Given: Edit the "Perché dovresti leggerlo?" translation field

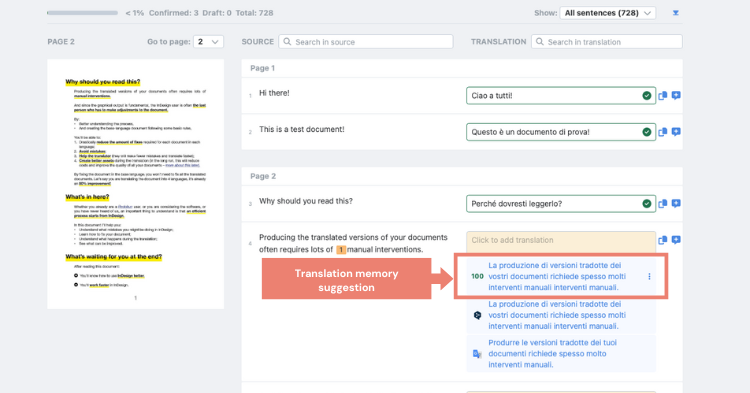Looking at the screenshot, I should click(561, 204).
